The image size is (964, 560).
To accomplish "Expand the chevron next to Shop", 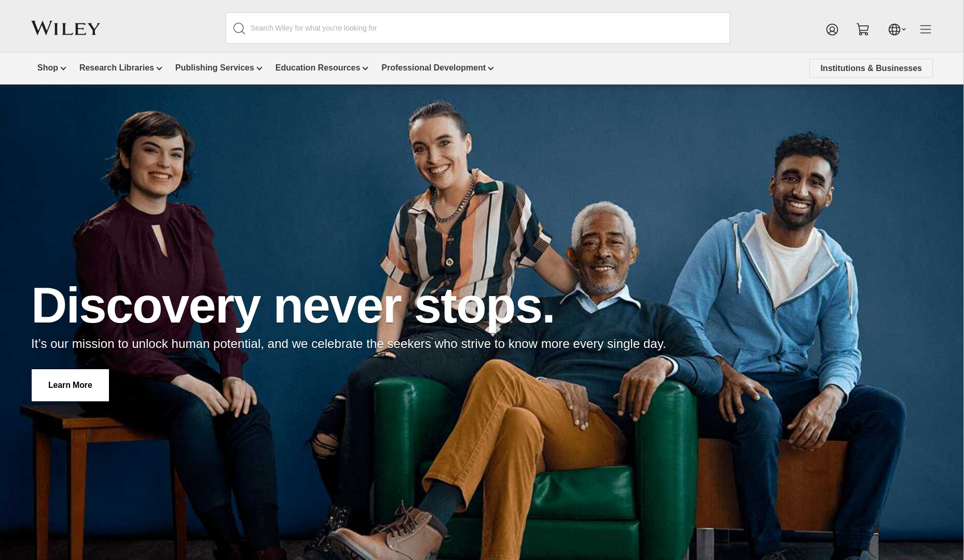I will pyautogui.click(x=63, y=68).
